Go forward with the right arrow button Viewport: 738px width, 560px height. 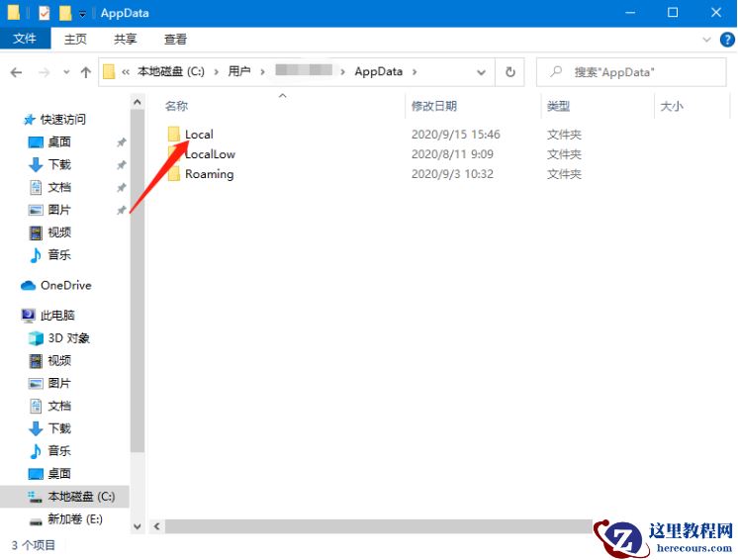coord(44,72)
